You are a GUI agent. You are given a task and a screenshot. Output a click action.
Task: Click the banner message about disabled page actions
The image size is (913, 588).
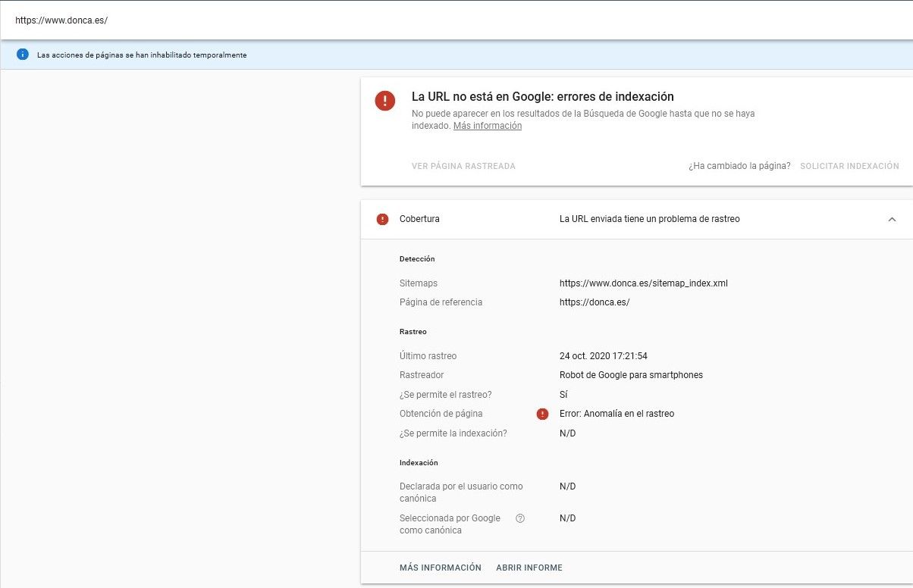(x=142, y=55)
